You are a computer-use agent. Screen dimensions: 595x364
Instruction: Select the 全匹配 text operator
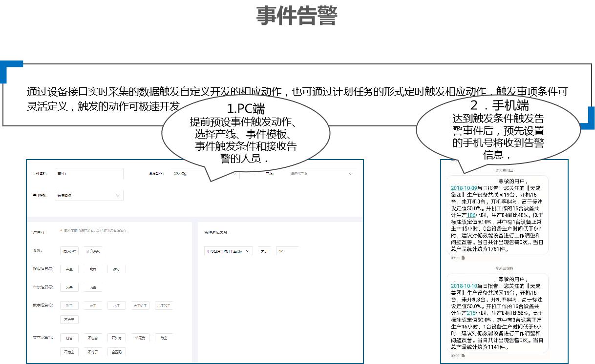pos(117,351)
